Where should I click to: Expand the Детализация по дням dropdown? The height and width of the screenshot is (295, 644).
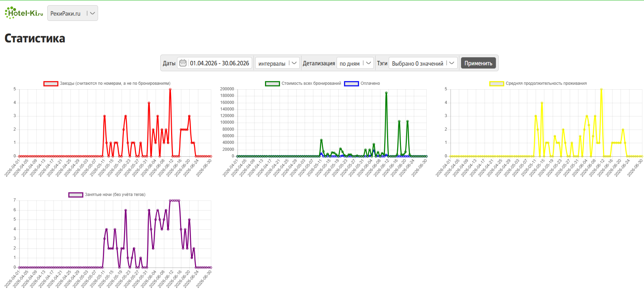click(x=355, y=63)
